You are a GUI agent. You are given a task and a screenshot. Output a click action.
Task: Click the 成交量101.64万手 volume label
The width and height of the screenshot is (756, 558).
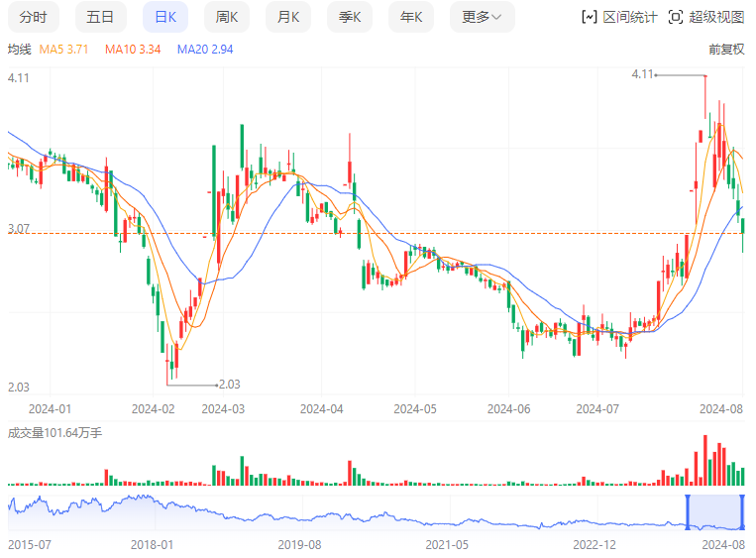[54, 433]
